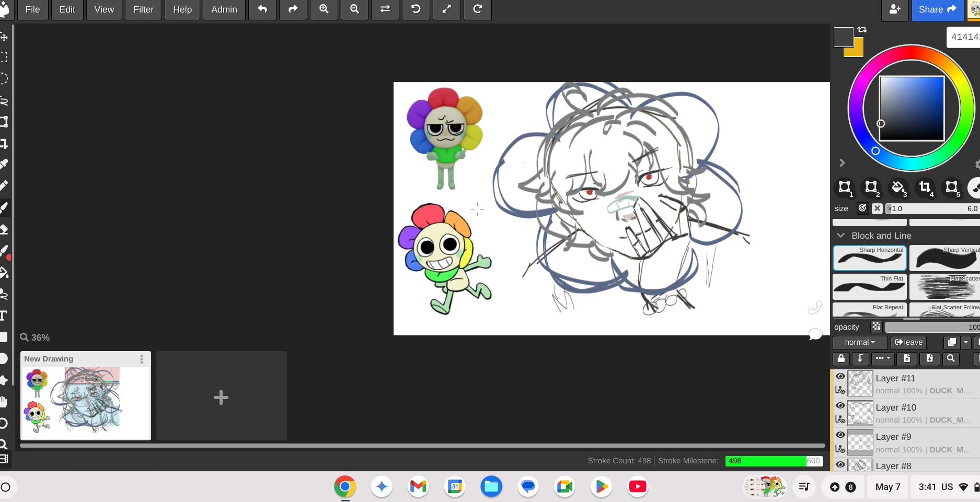Open the New Drawing options menu
Viewport: 980px width, 502px height.
141,359
